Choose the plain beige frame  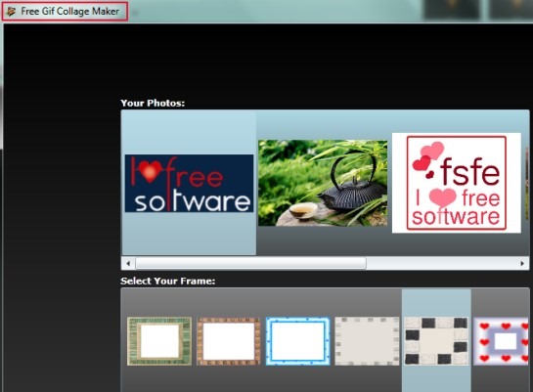tap(367, 341)
